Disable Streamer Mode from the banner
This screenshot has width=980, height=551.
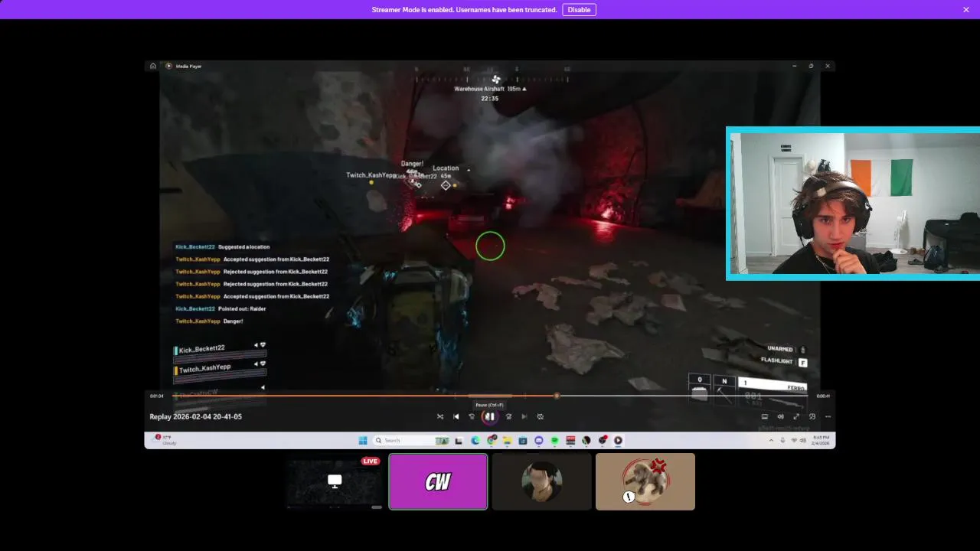[579, 10]
